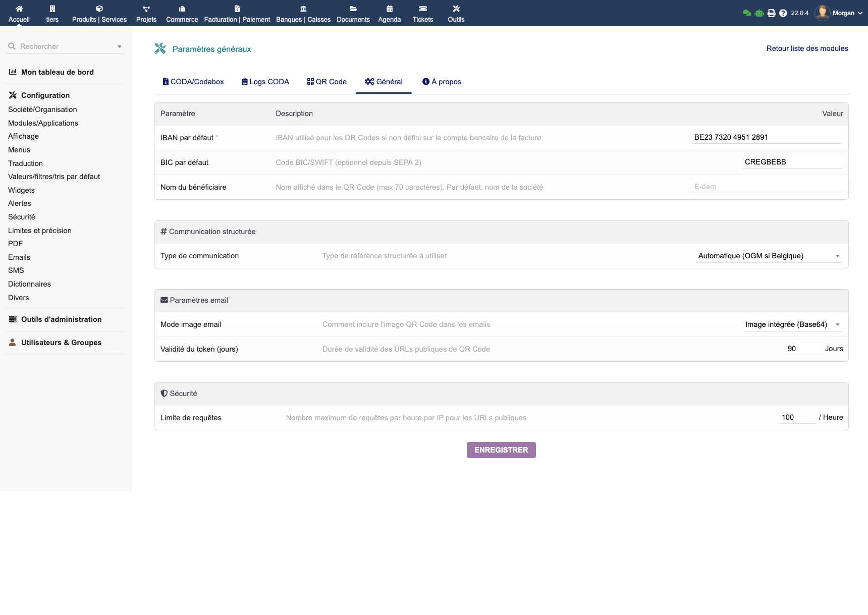The height and width of the screenshot is (615, 868).
Task: Switch to the CODA/Codabox tab
Action: (193, 82)
